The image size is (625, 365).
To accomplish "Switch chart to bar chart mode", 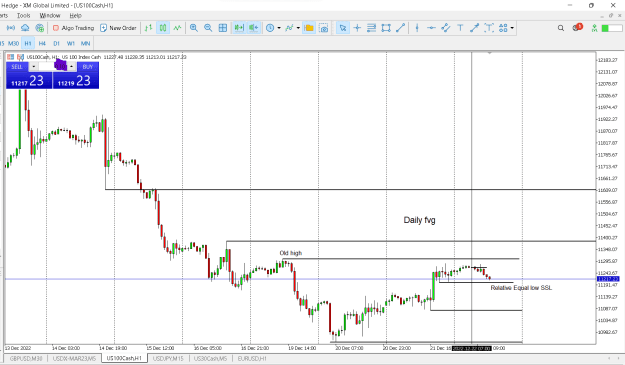I will (x=148, y=28).
